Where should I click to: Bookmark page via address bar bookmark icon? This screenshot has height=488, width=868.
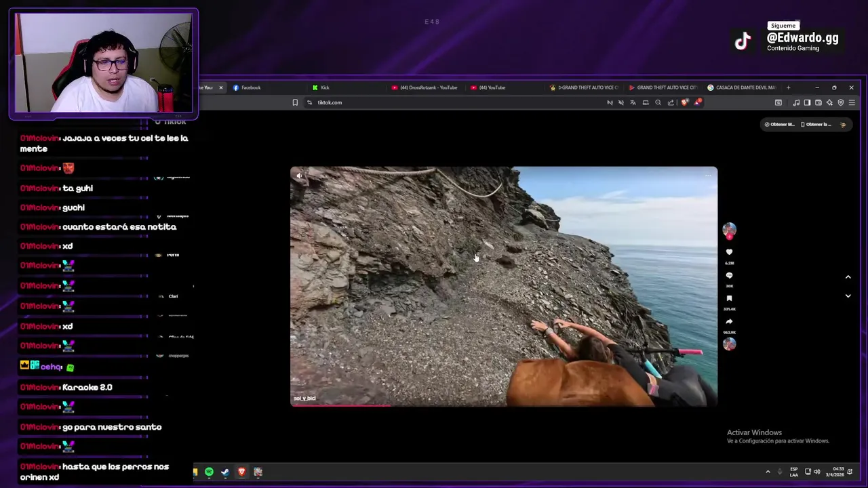(295, 102)
